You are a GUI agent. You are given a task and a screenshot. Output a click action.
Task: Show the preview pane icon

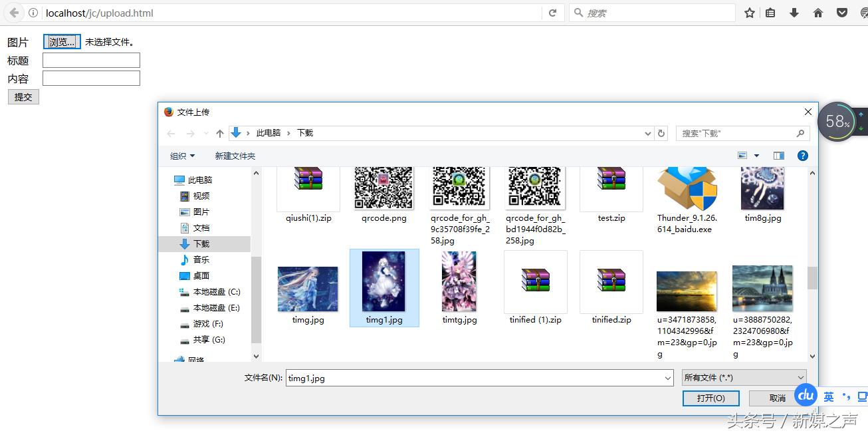[778, 155]
